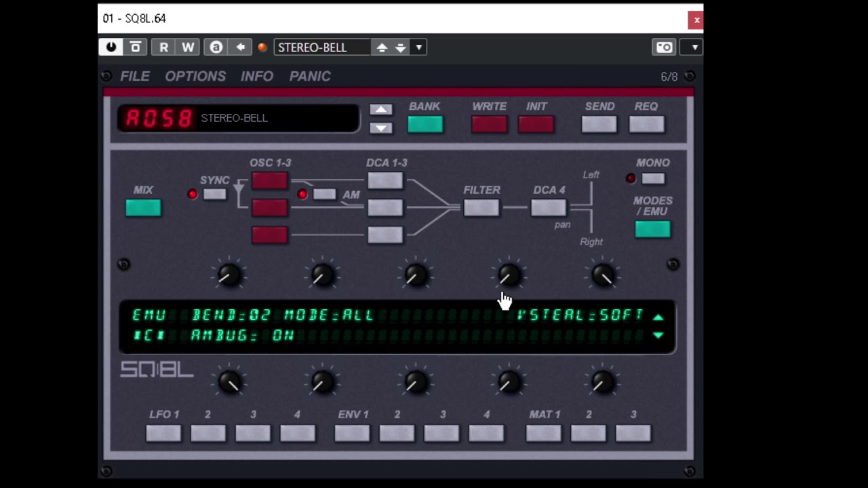Click the SEND button
The image size is (868, 488).
599,124
